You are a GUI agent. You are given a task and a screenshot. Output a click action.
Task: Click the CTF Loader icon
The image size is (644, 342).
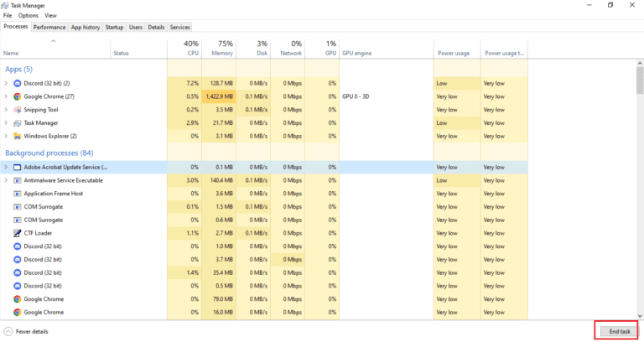pos(18,233)
